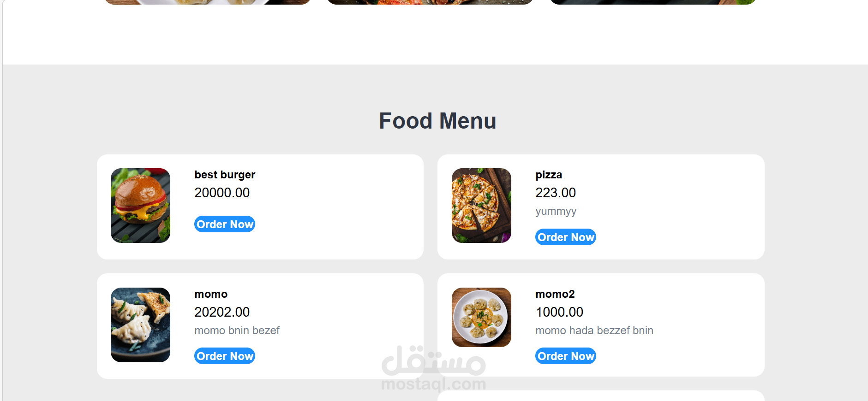Click the "best burger" title
The width and height of the screenshot is (868, 401).
(225, 175)
